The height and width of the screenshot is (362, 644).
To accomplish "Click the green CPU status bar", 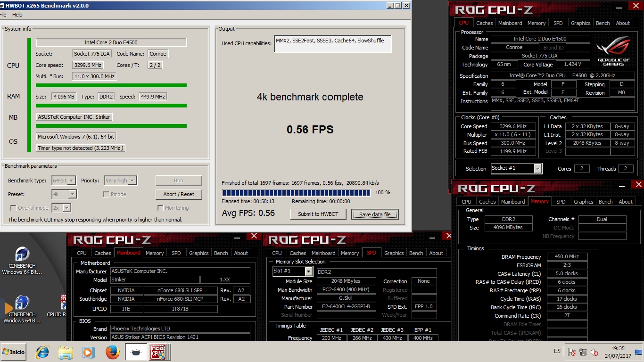I will click(111, 85).
